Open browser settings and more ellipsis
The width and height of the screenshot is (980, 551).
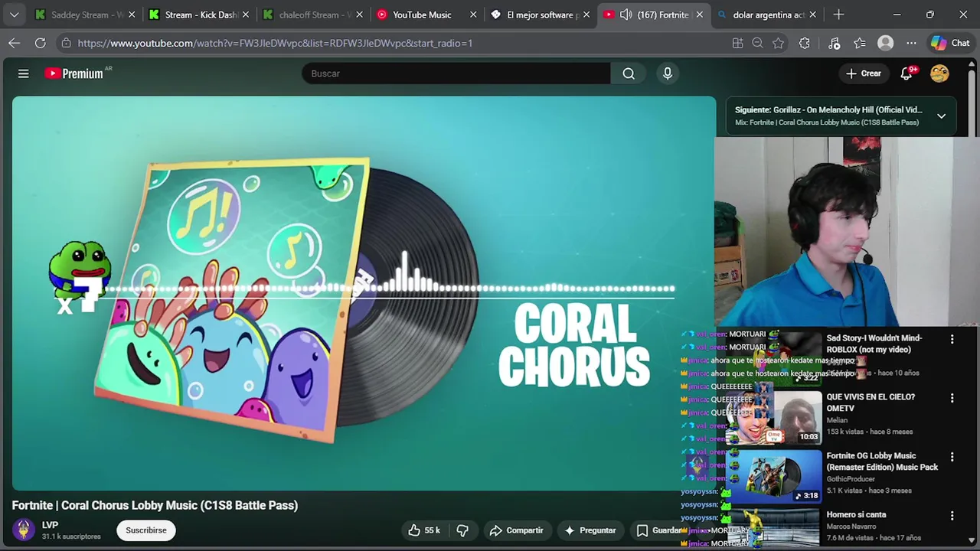(911, 43)
